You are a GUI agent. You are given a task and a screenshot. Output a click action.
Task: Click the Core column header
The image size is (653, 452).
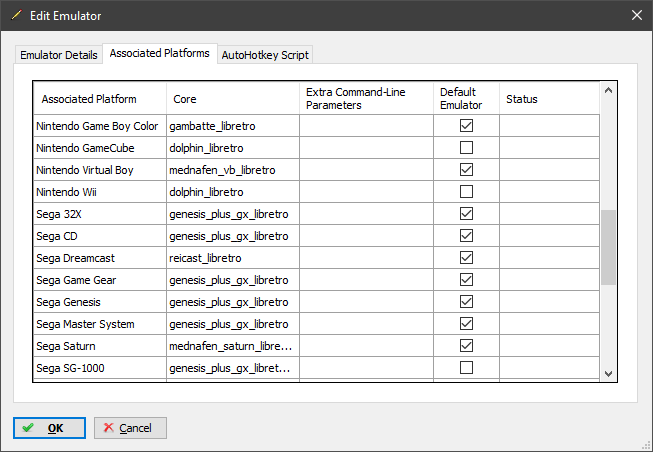coord(233,99)
